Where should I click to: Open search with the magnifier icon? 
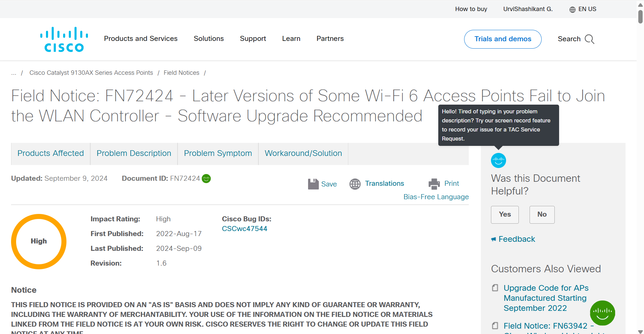[x=589, y=39]
